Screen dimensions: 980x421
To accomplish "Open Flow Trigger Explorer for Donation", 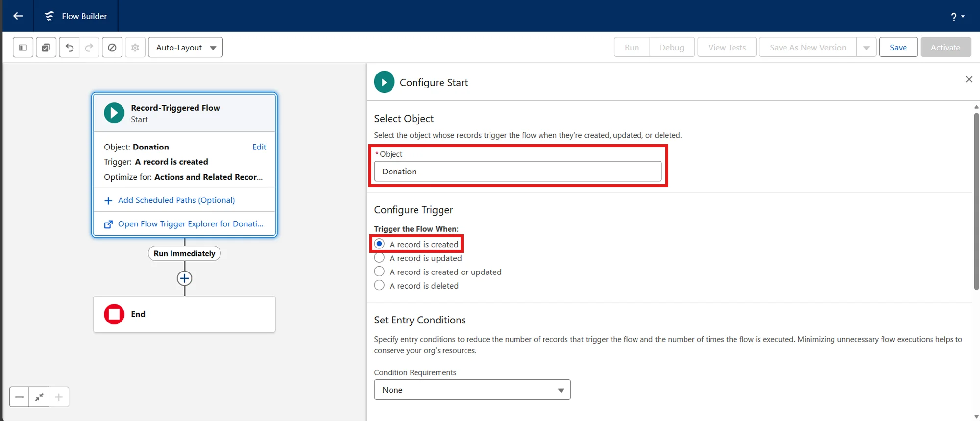I will pyautogui.click(x=191, y=224).
